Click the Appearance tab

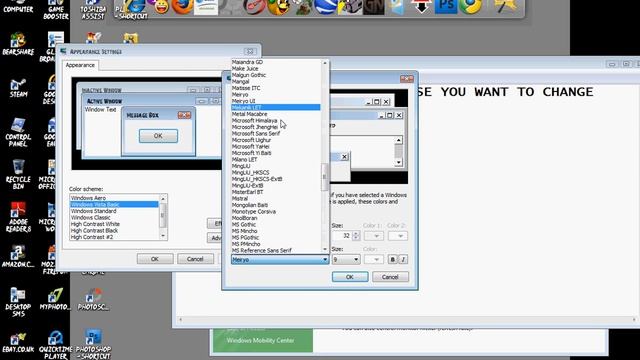(80, 65)
